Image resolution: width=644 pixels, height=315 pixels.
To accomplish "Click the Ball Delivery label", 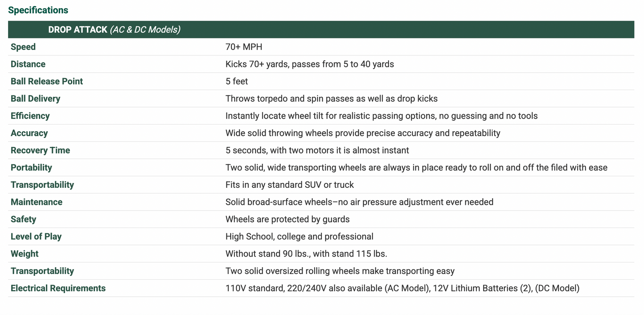I will tap(35, 99).
